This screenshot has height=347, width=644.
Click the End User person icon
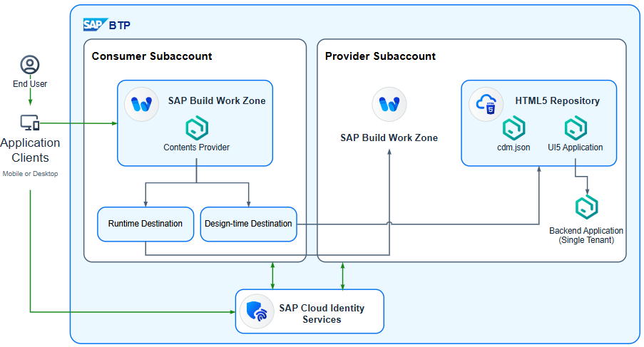pos(30,65)
